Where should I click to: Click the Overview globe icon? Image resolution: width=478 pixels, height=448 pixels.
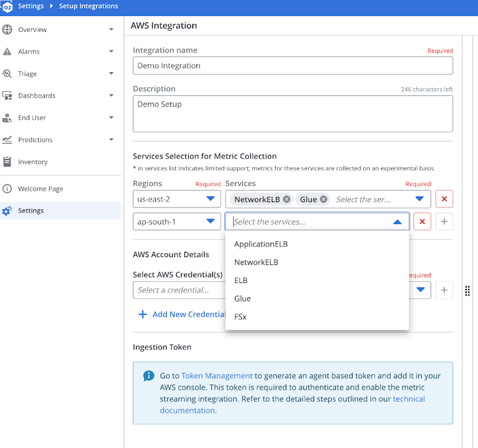point(7,30)
